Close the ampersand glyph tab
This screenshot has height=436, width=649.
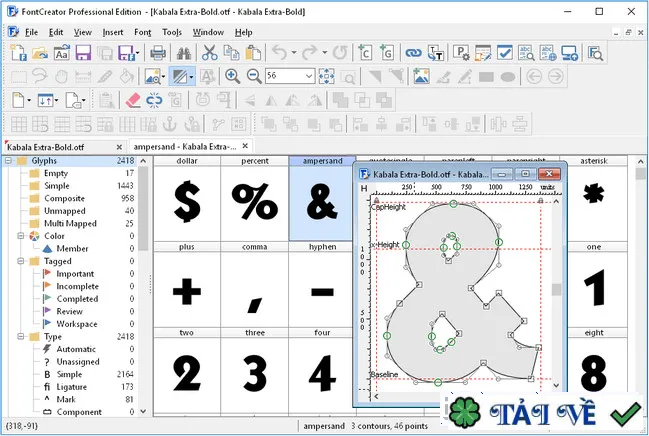(245, 146)
